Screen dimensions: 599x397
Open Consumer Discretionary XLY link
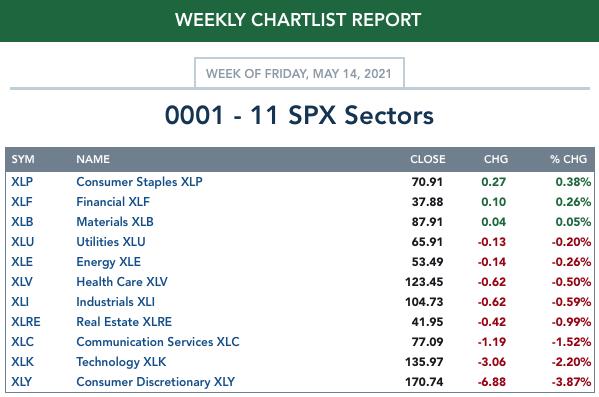[x=155, y=382]
